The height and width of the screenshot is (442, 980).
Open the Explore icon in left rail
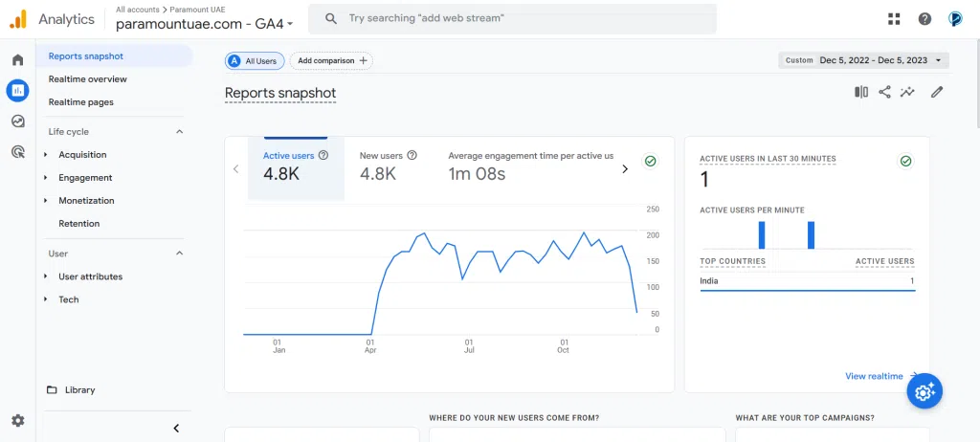[17, 121]
